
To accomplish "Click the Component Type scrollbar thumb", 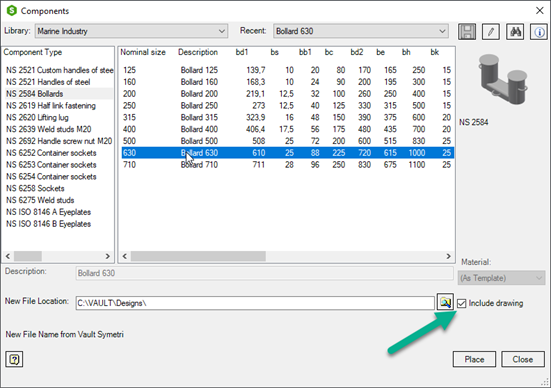I will click(28, 256).
